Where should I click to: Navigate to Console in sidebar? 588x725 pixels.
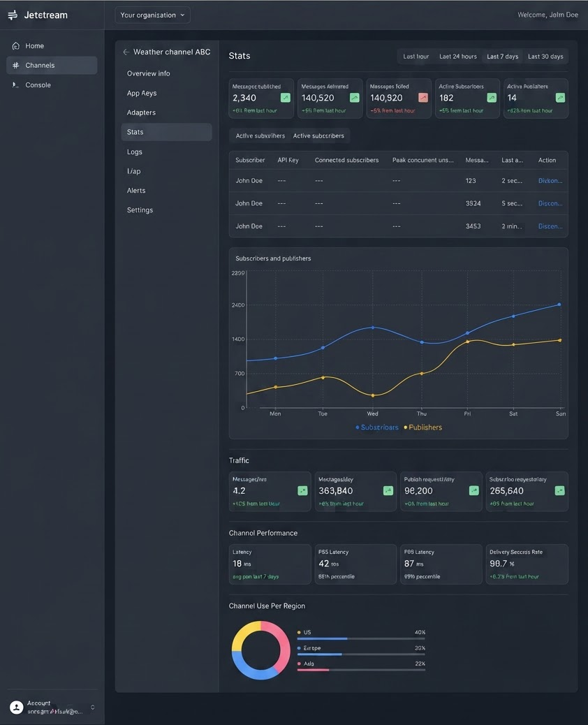click(52, 85)
